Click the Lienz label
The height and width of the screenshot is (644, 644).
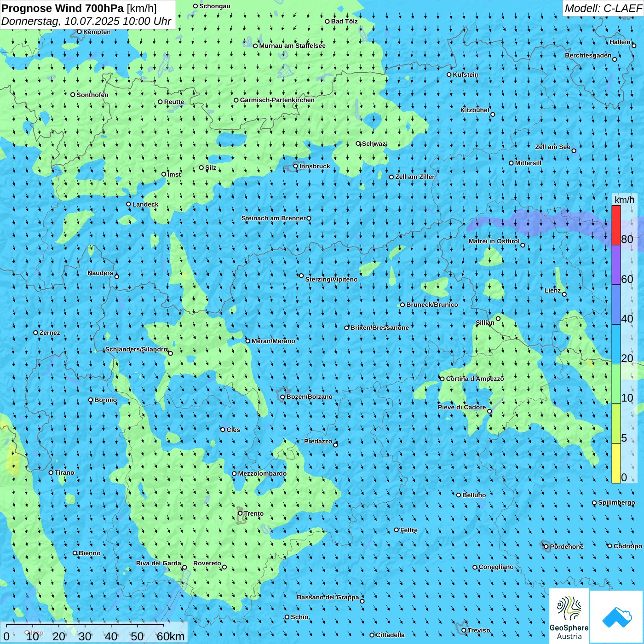[x=552, y=290]
